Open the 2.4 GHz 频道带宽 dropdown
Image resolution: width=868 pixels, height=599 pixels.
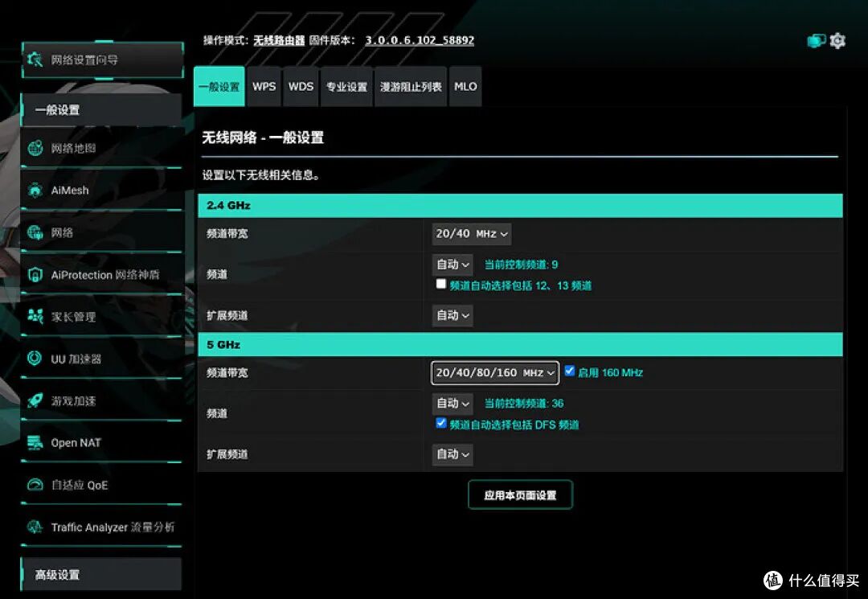click(472, 234)
